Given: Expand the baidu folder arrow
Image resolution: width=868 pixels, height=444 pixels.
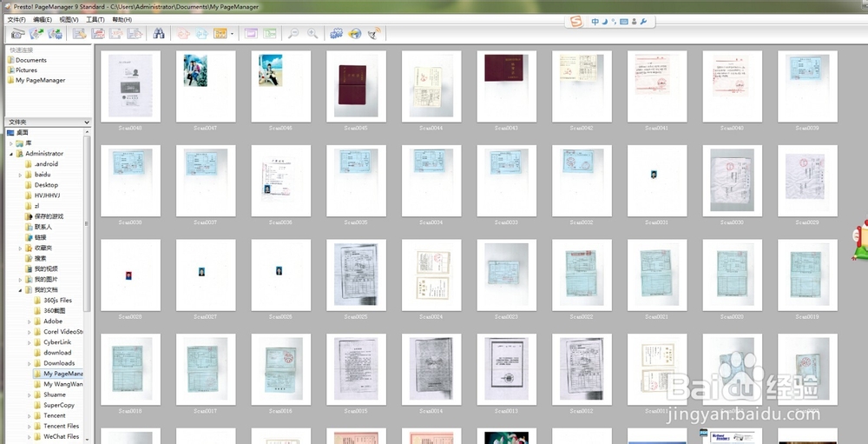Looking at the screenshot, I should pos(21,176).
